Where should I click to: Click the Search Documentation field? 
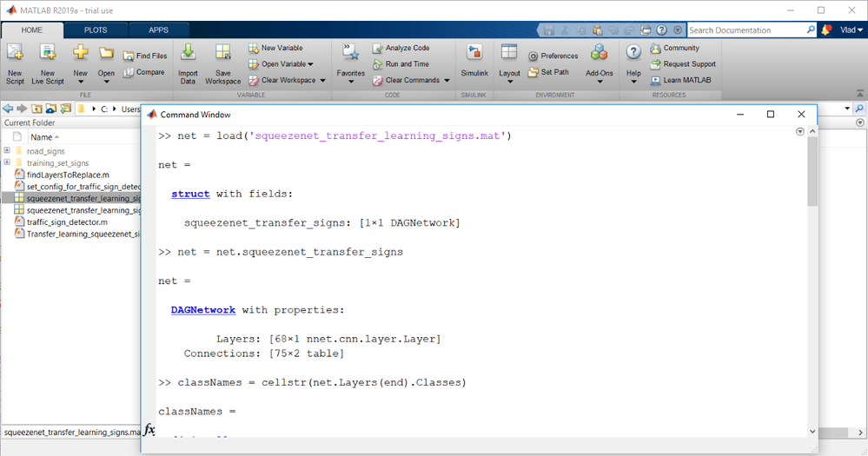pyautogui.click(x=746, y=30)
